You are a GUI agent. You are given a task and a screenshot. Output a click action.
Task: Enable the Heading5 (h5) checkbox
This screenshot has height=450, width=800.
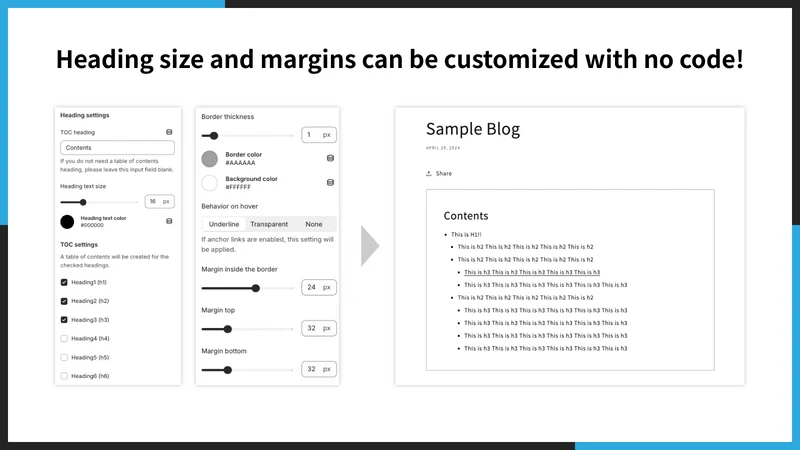point(64,357)
